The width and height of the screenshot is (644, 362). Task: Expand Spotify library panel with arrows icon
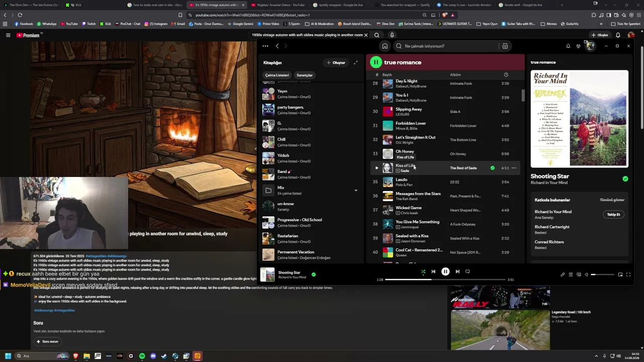355,63
